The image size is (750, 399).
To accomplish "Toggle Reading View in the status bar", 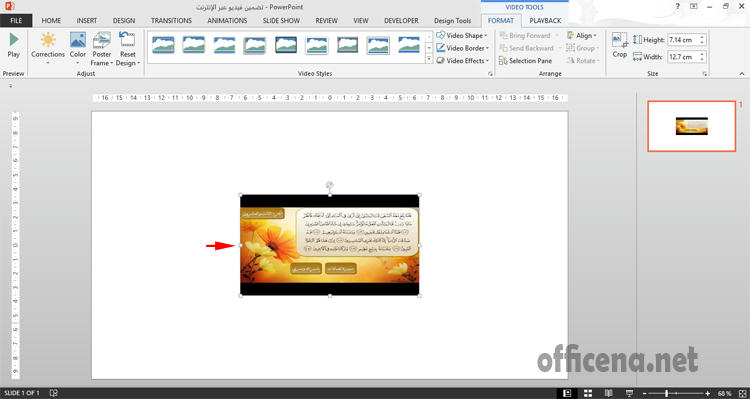I will click(609, 393).
